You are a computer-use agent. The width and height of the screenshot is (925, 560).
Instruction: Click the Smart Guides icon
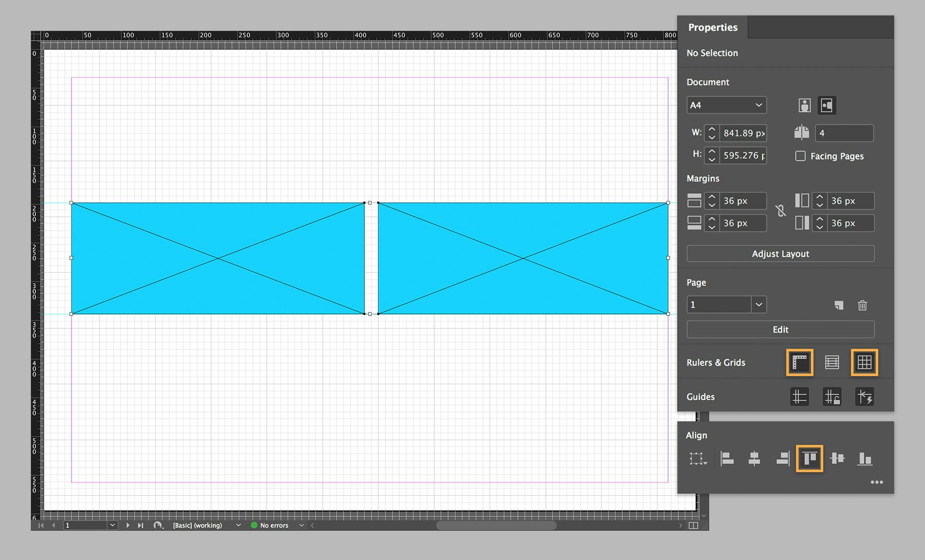[x=864, y=397]
